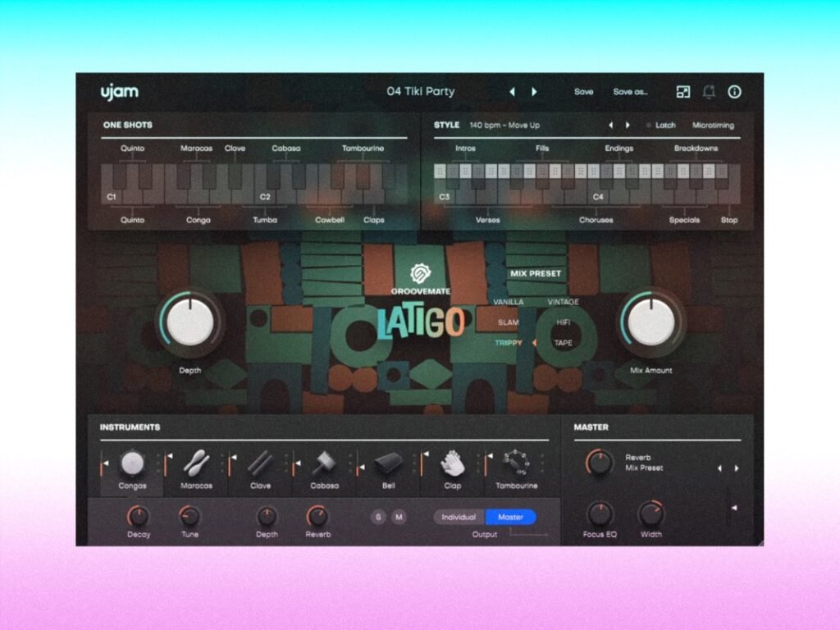Click the Save as button

(x=632, y=91)
